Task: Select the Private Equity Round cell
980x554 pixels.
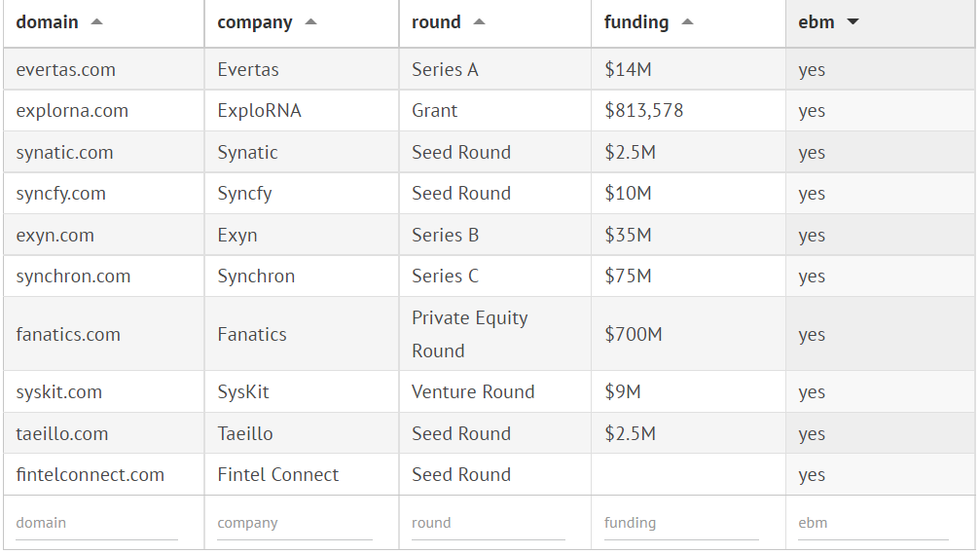Action: pos(470,334)
